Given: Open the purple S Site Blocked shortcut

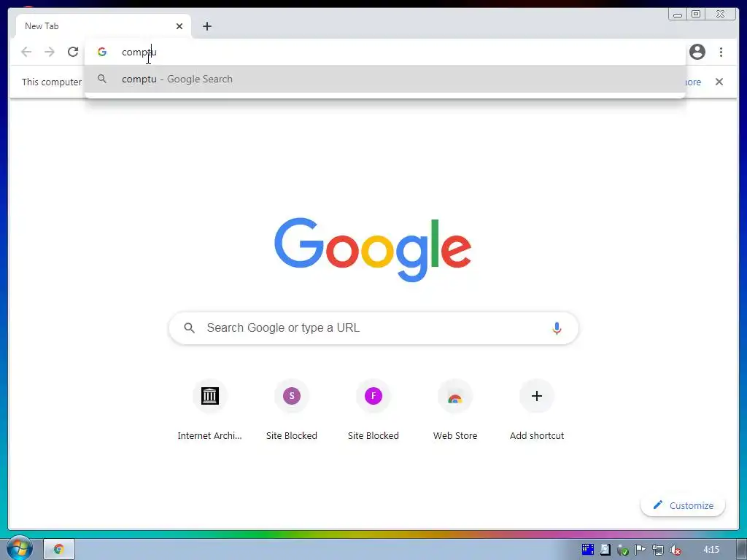Looking at the screenshot, I should click(292, 396).
